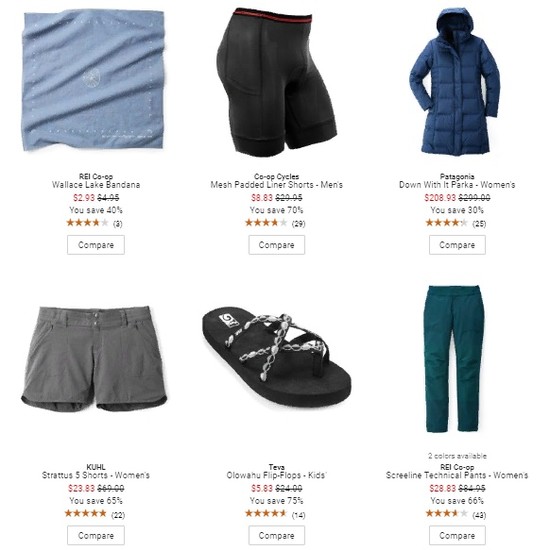View five-star reviews for KUHL shorts

pyautogui.click(x=95, y=514)
